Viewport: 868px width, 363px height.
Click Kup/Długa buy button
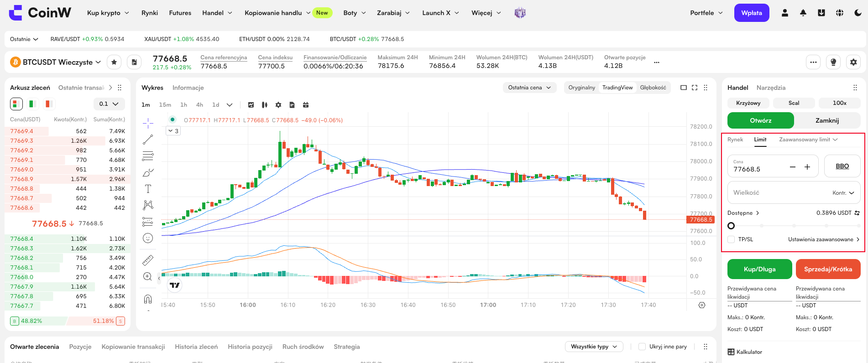click(x=760, y=269)
